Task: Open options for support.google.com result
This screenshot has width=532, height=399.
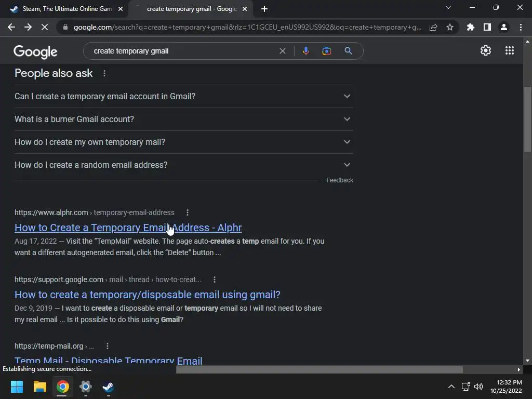Action: (214, 280)
